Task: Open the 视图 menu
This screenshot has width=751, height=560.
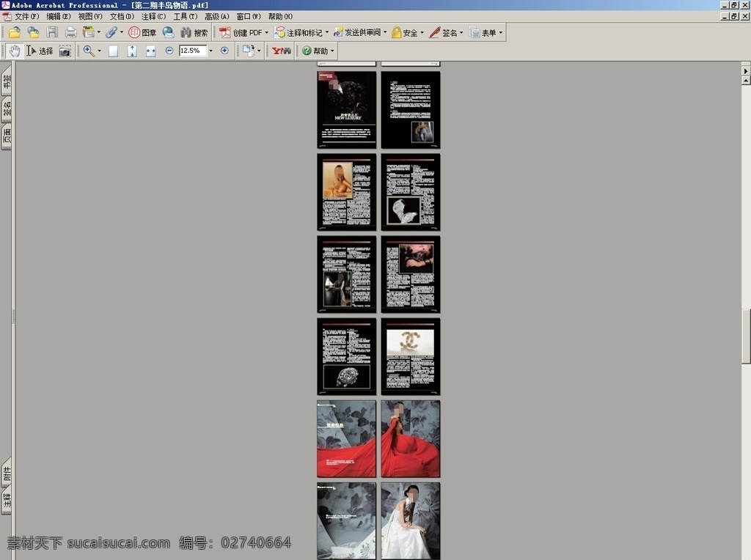Action: pyautogui.click(x=90, y=16)
